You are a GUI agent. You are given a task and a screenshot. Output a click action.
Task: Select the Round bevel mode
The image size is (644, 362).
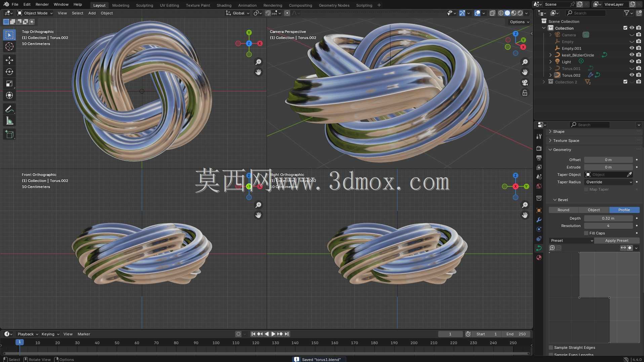click(x=563, y=210)
